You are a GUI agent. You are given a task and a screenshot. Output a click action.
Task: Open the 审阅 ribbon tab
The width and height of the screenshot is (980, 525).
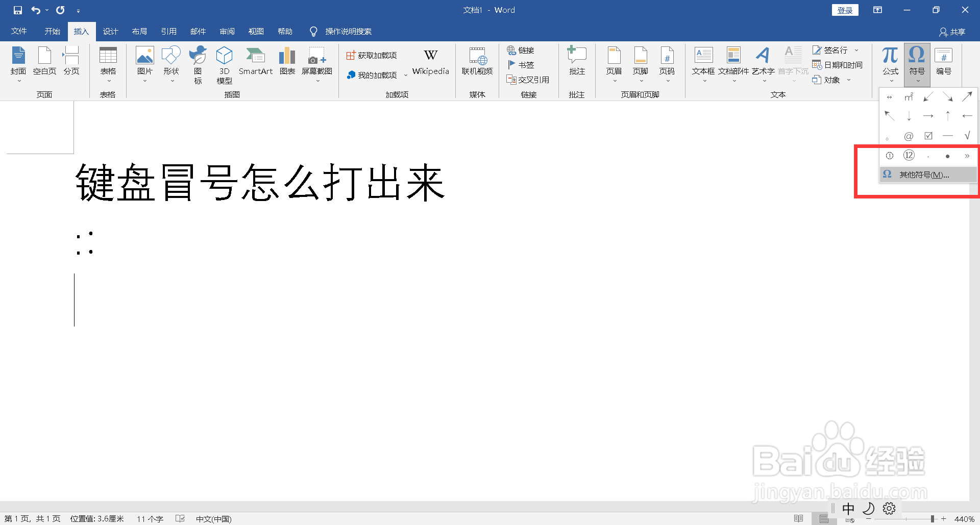point(227,31)
